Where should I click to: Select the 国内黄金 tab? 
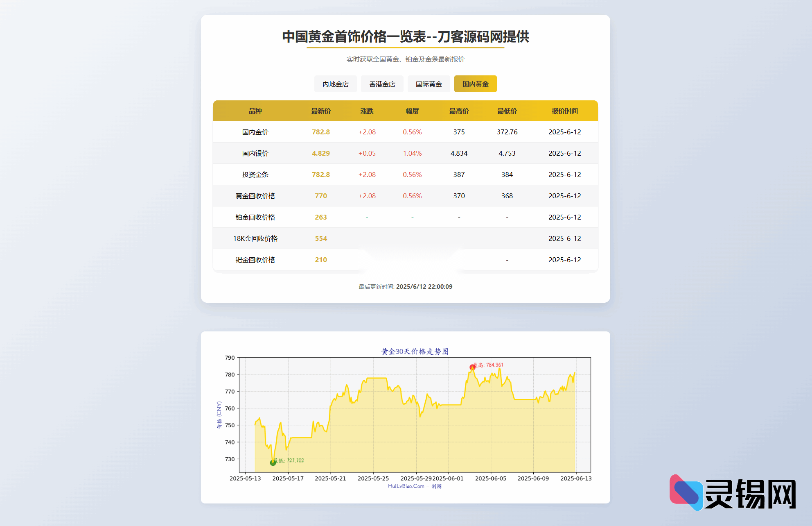[475, 84]
